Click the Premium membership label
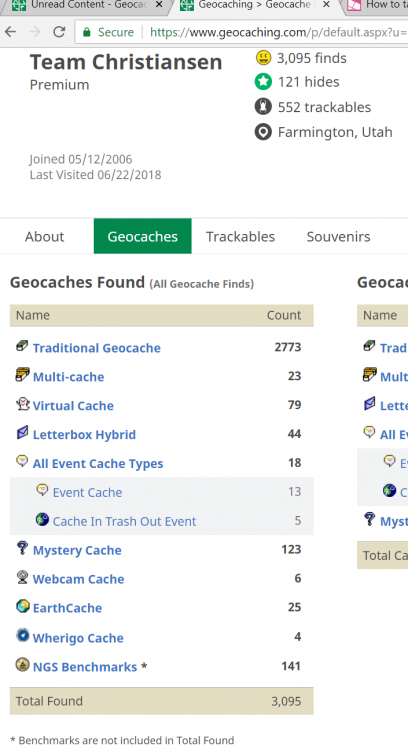This screenshot has height=750, width=408. click(x=59, y=85)
